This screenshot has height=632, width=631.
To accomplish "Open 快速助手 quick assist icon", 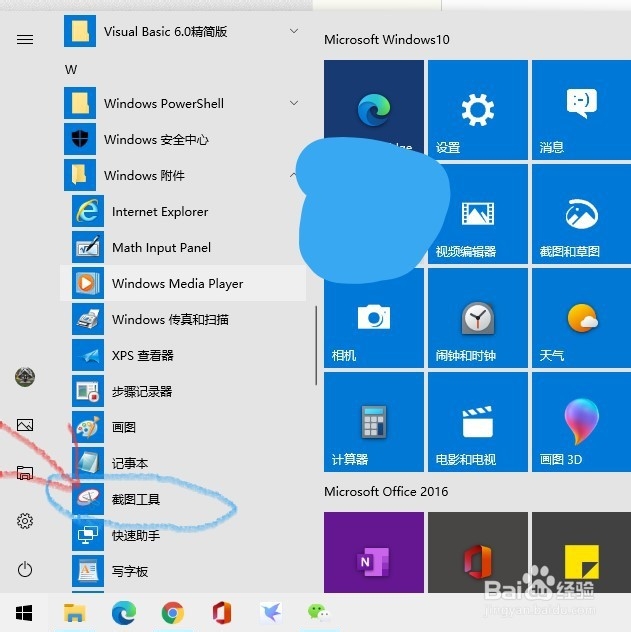I will [x=88, y=535].
